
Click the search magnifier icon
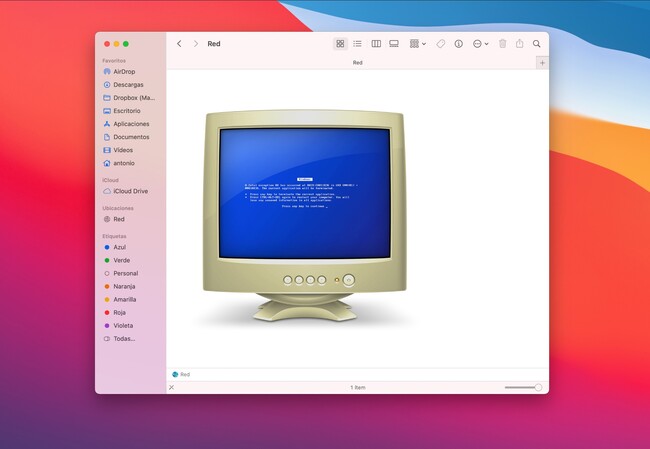536,44
